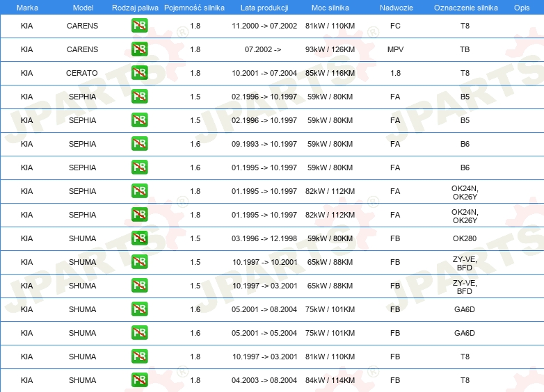Click fuel icon for SHUMA 1.6 ending 08.2004

coord(139,309)
